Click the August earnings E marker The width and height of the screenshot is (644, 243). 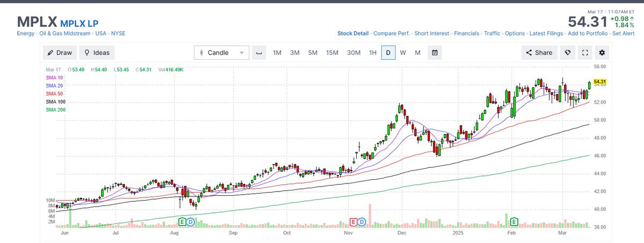pos(182,221)
